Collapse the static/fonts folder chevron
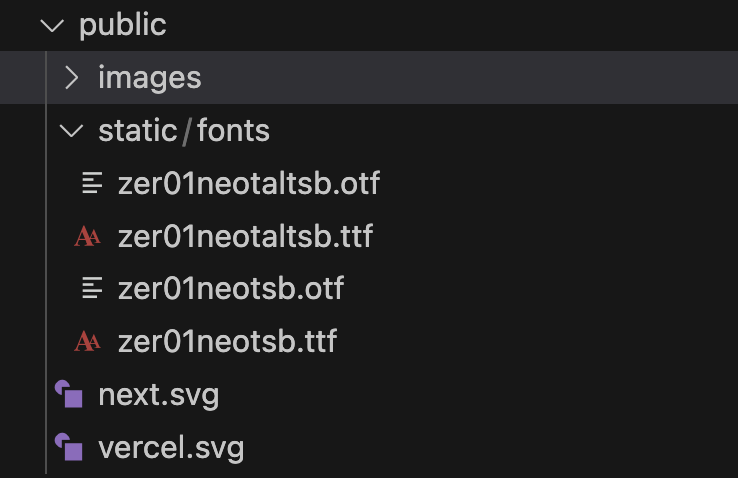 pos(71,131)
